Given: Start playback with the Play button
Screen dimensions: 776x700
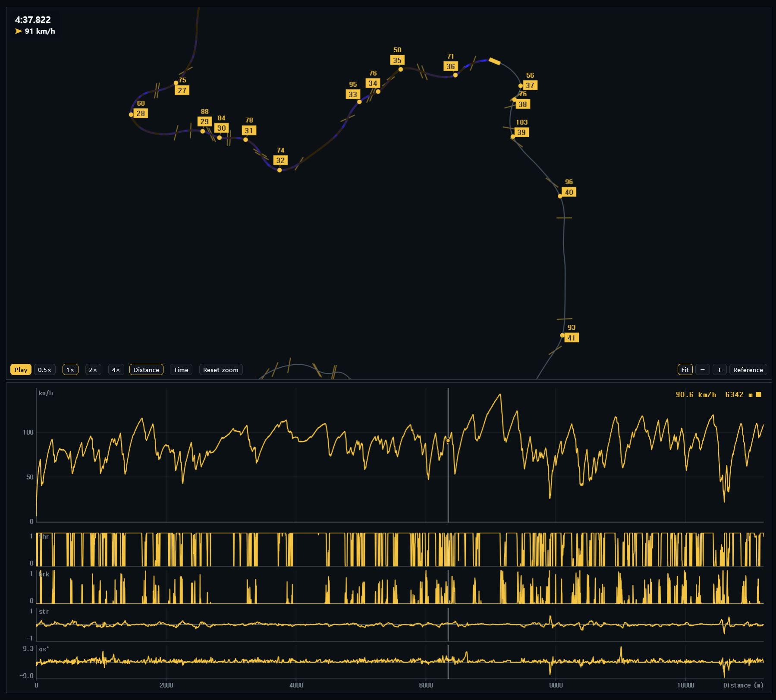Looking at the screenshot, I should click(21, 369).
